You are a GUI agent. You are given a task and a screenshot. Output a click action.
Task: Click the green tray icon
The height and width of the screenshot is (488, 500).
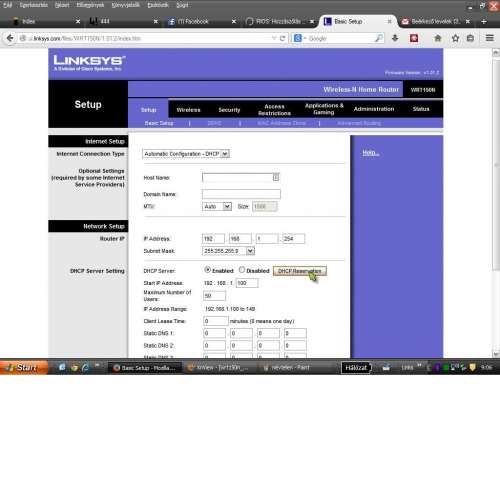pyautogui.click(x=446, y=368)
